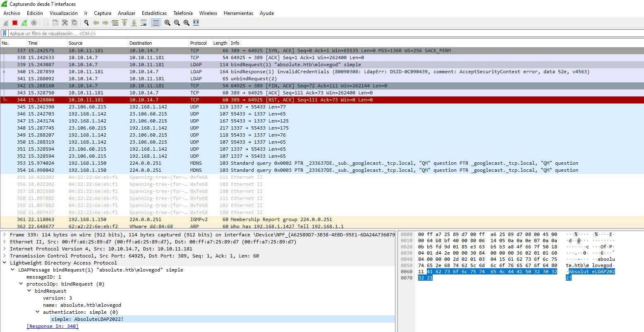Toggle auto-scroll during live capture
Viewport: 644px width, 332px height.
point(144,23)
